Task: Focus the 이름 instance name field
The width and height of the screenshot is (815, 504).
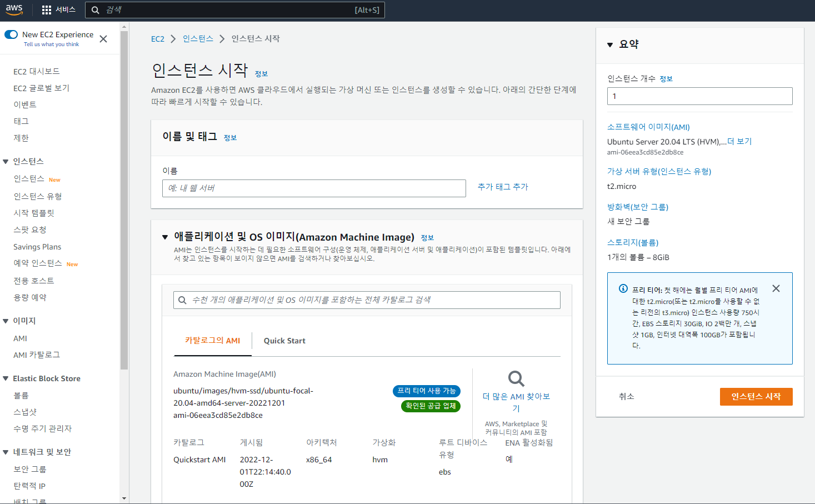Action: click(314, 188)
